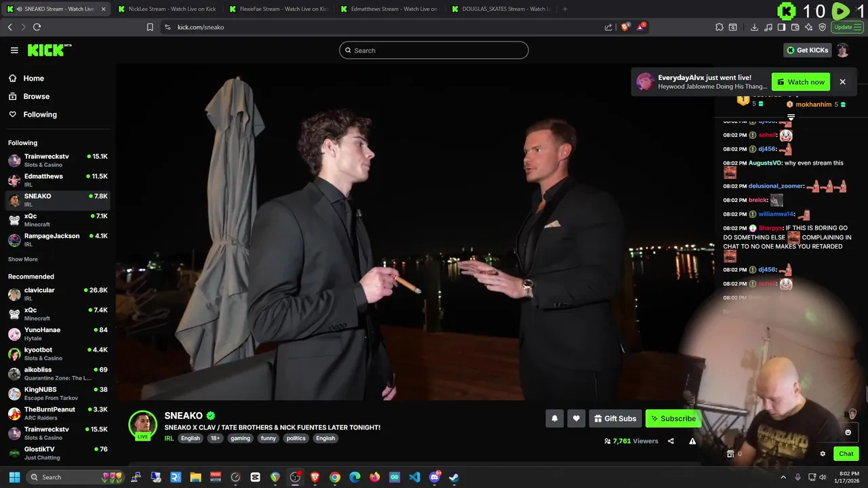Screen dimensions: 868x488
Task: Open Edmatthews channel in Following list
Action: pyautogui.click(x=58, y=180)
